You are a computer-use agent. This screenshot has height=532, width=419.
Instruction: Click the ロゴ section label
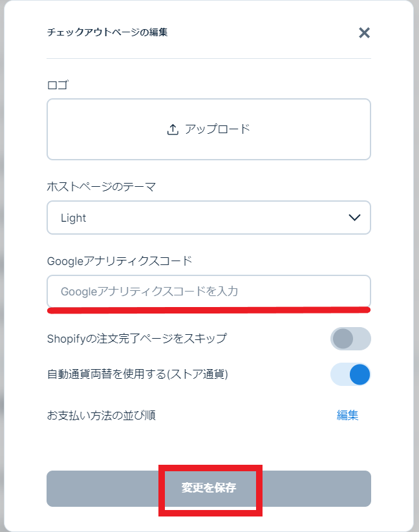[58, 85]
